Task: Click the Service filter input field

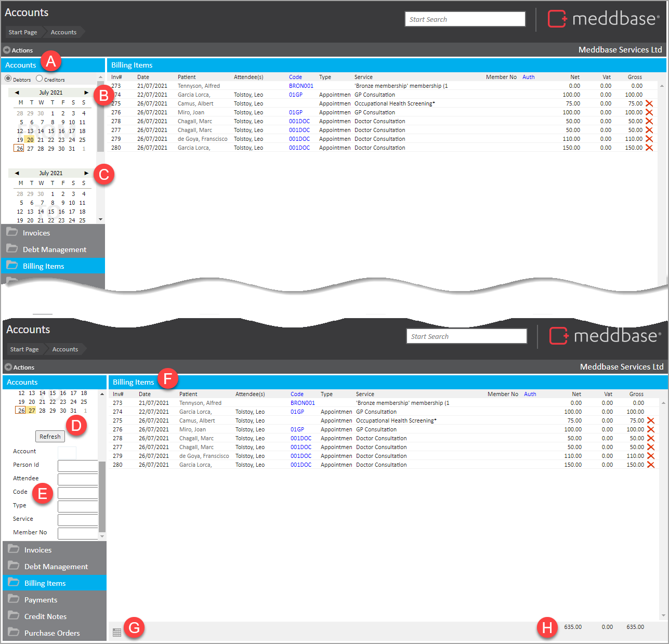Action: pos(78,520)
